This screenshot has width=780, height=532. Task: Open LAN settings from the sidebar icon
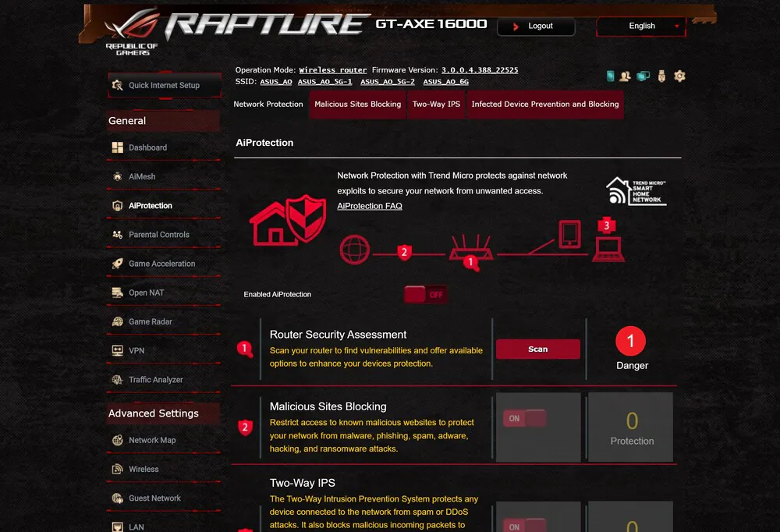click(x=118, y=527)
